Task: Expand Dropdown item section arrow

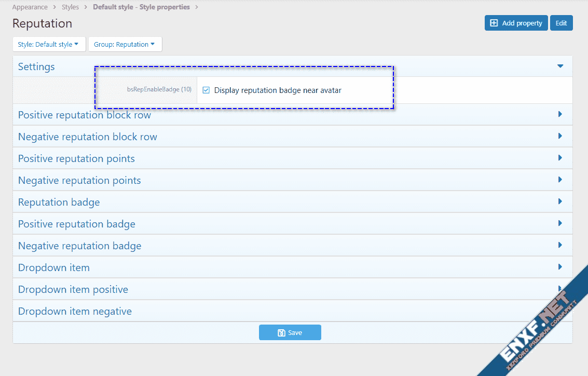Action: (560, 266)
